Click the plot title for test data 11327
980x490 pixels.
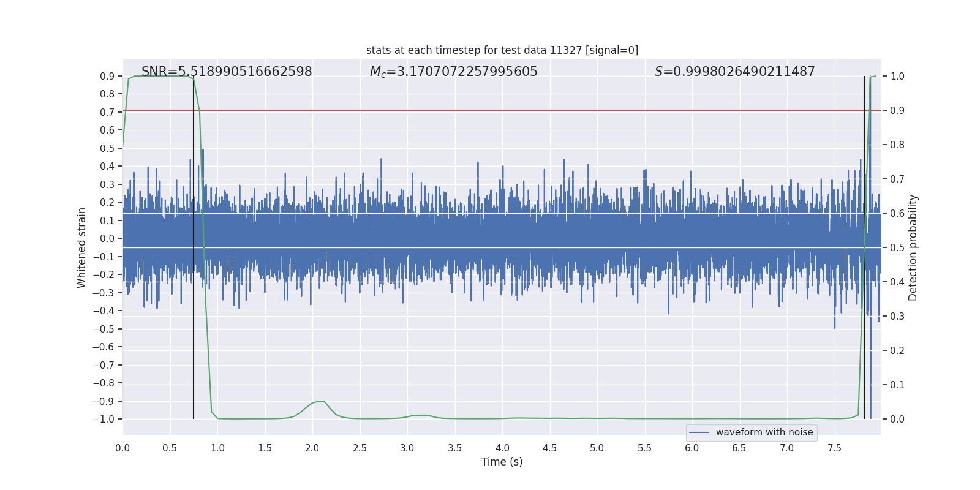pyautogui.click(x=502, y=50)
